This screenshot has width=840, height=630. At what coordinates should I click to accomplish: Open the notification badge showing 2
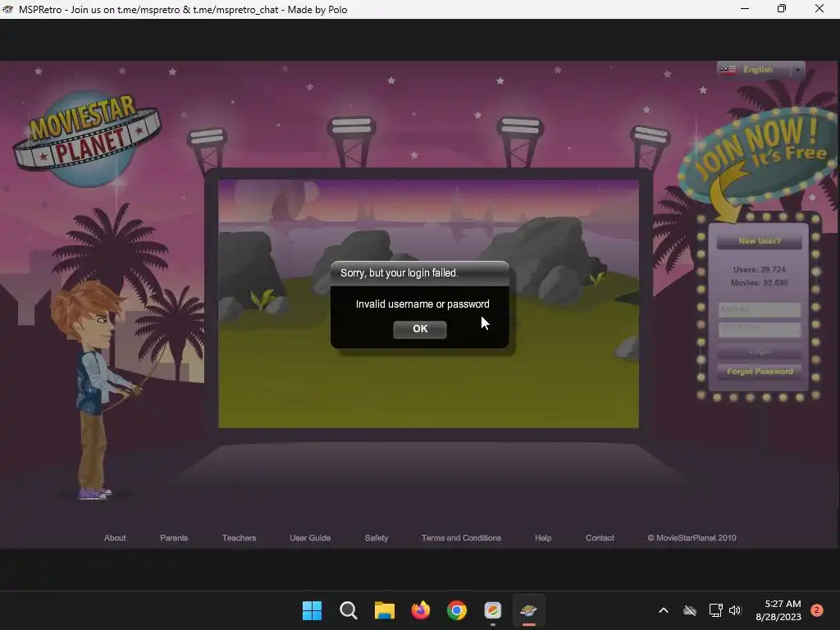pos(816,610)
